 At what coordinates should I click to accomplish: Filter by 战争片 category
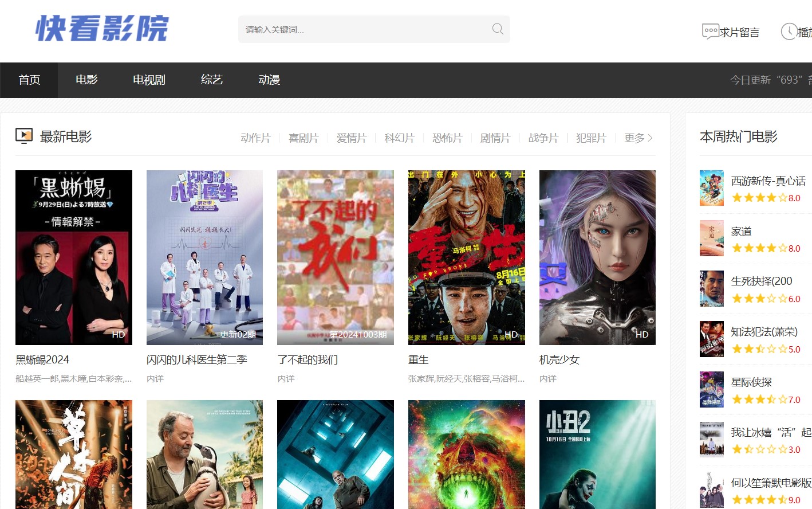543,138
